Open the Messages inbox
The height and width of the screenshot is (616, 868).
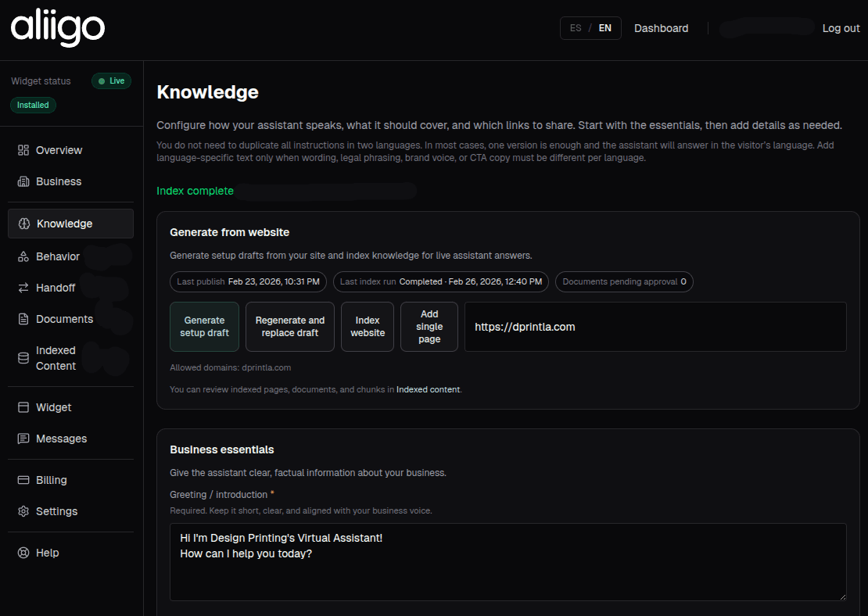[x=60, y=439]
